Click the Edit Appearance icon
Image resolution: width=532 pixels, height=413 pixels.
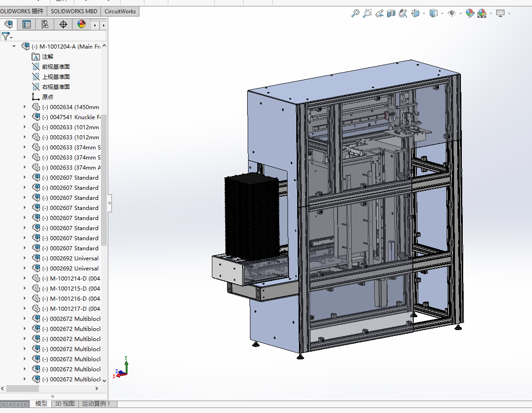point(470,14)
